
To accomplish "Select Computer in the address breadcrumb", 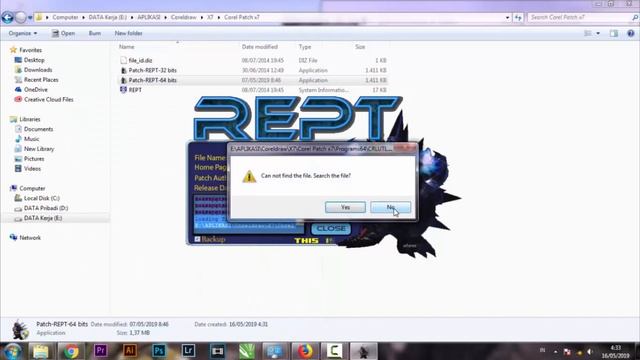I will pos(65,17).
